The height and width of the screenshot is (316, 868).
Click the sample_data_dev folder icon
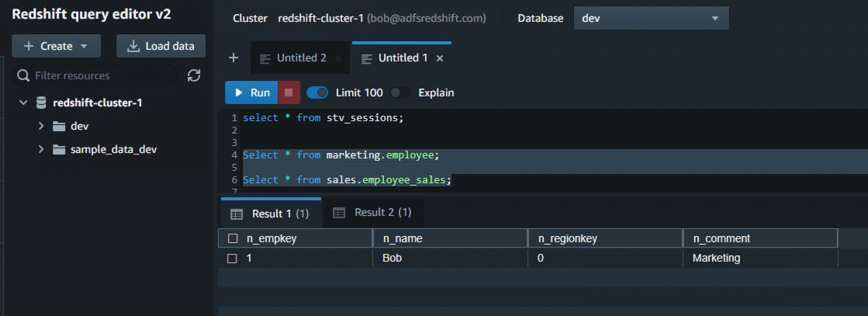click(x=59, y=150)
